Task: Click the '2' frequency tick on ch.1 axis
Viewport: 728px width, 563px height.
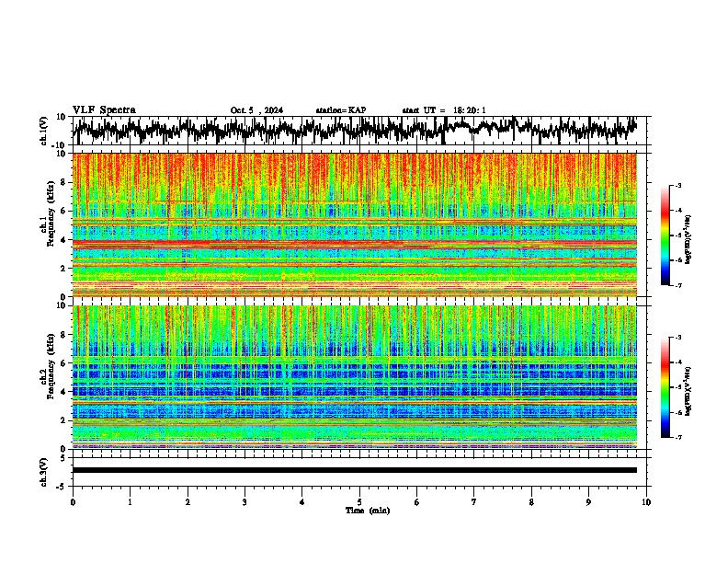Action: click(x=63, y=268)
